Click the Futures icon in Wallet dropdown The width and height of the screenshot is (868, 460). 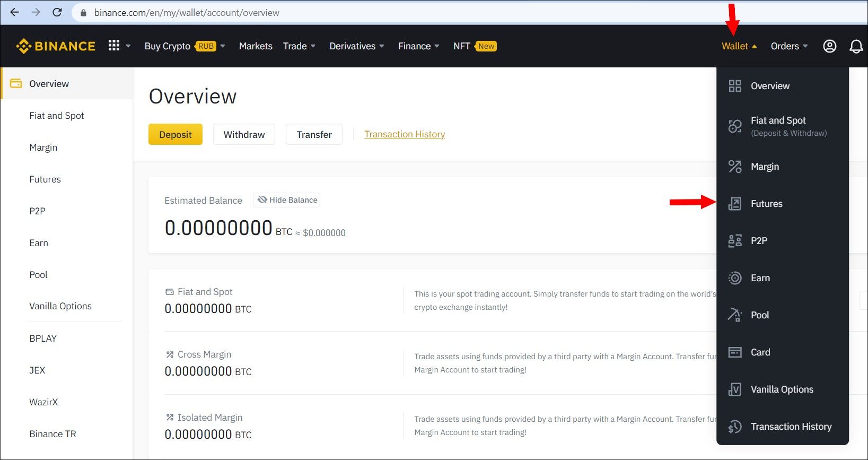[x=735, y=204]
